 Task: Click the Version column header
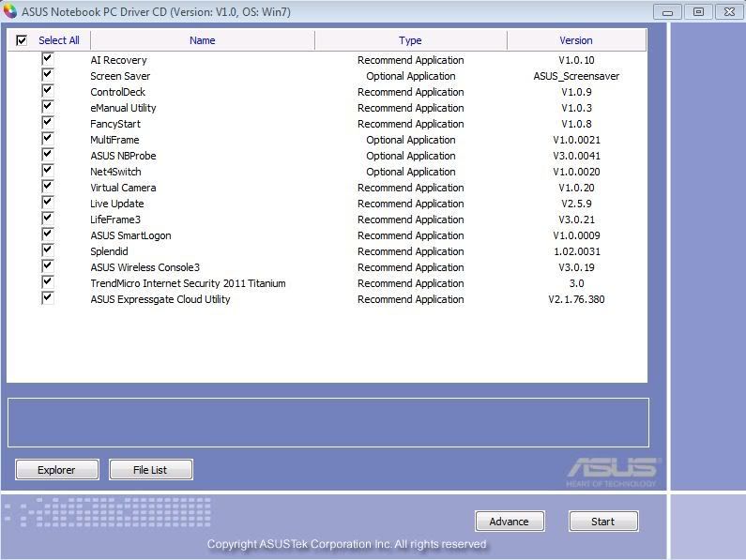(x=576, y=40)
